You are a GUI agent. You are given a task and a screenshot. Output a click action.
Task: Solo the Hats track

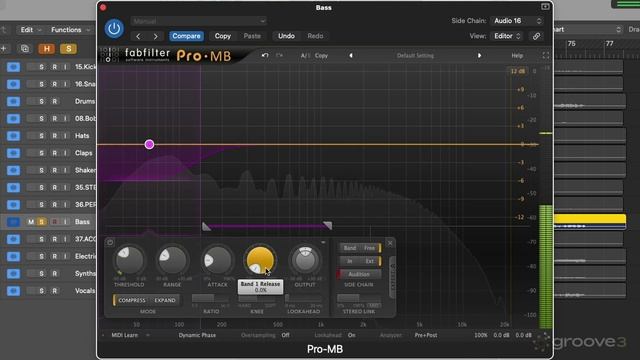tap(41, 136)
